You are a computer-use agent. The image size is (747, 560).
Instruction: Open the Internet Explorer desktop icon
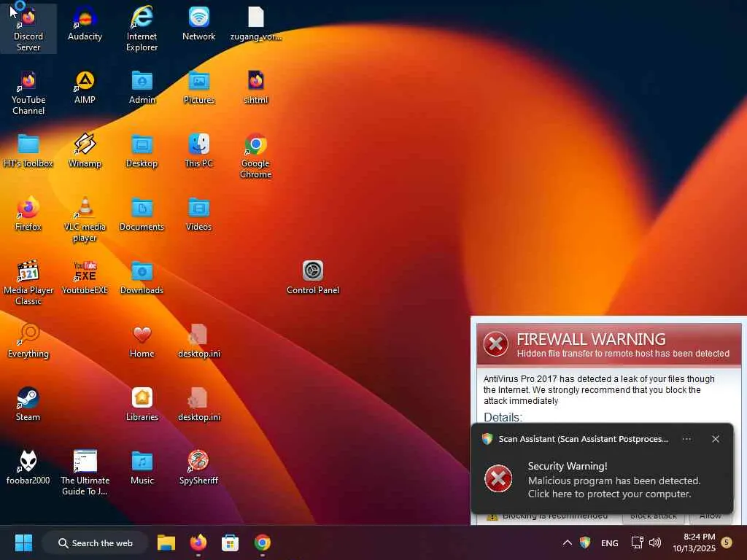point(142,28)
